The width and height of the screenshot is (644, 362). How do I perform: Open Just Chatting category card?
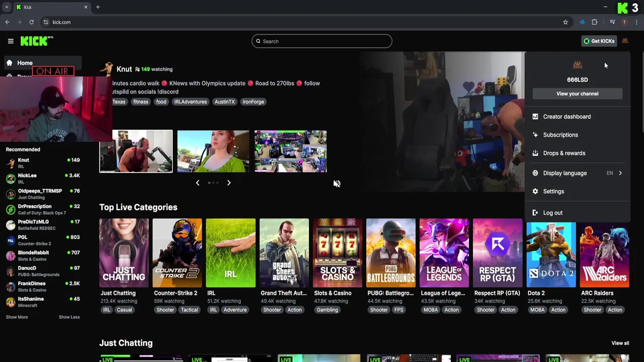pyautogui.click(x=124, y=253)
